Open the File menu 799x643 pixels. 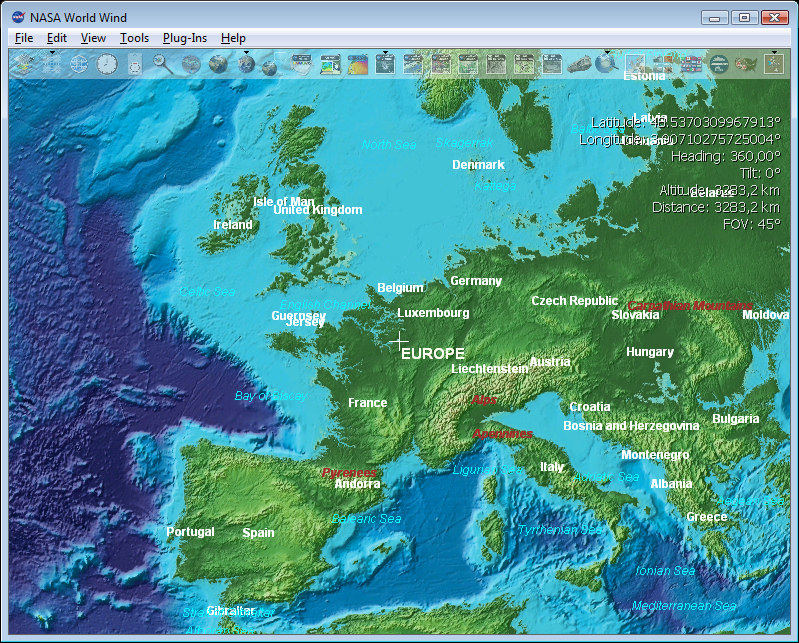[x=24, y=38]
